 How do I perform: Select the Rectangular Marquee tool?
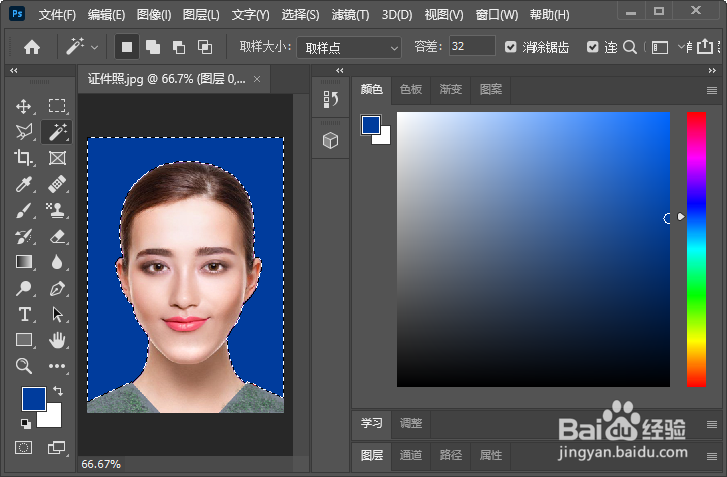point(57,106)
